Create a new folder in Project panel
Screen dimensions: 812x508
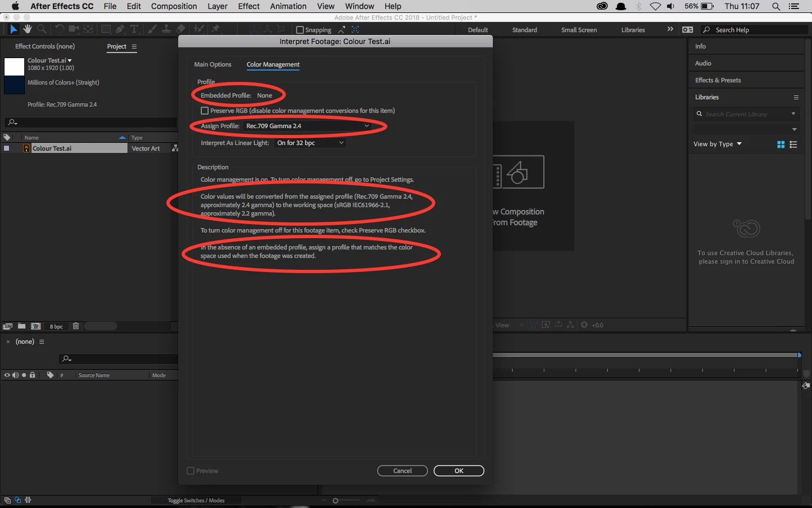(x=21, y=326)
